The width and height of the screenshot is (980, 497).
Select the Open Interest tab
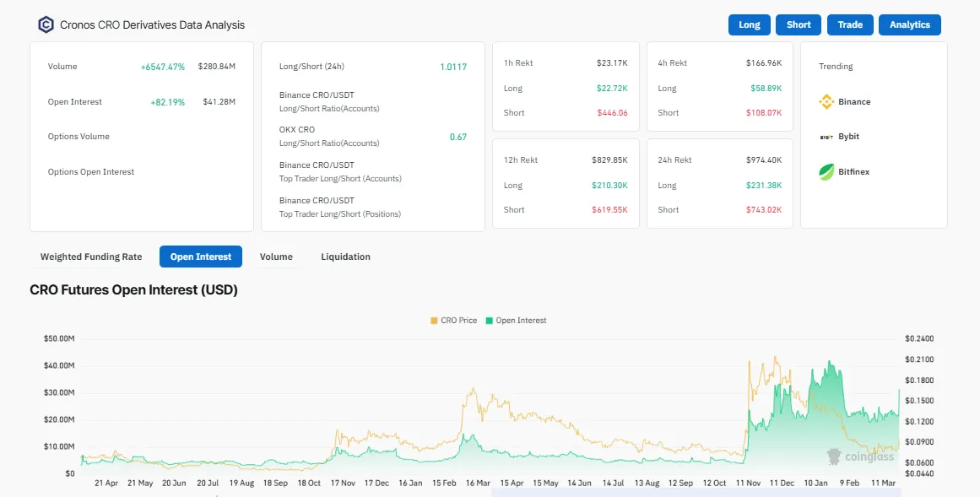click(x=200, y=257)
